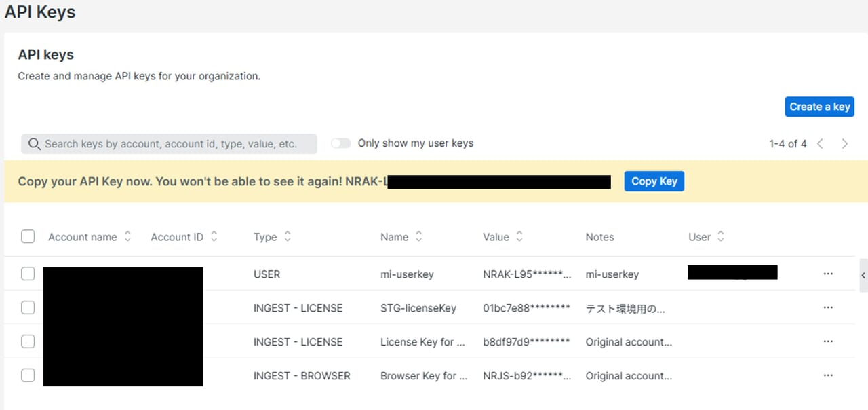Sort the keys by the Value column
Viewport: 868px width, 410px height.
(519, 237)
